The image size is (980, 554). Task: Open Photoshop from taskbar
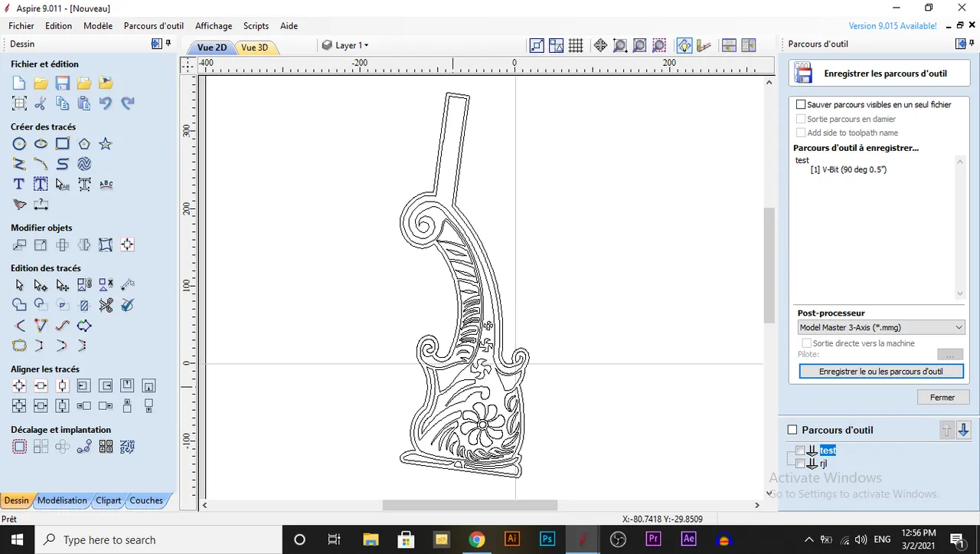tap(547, 539)
